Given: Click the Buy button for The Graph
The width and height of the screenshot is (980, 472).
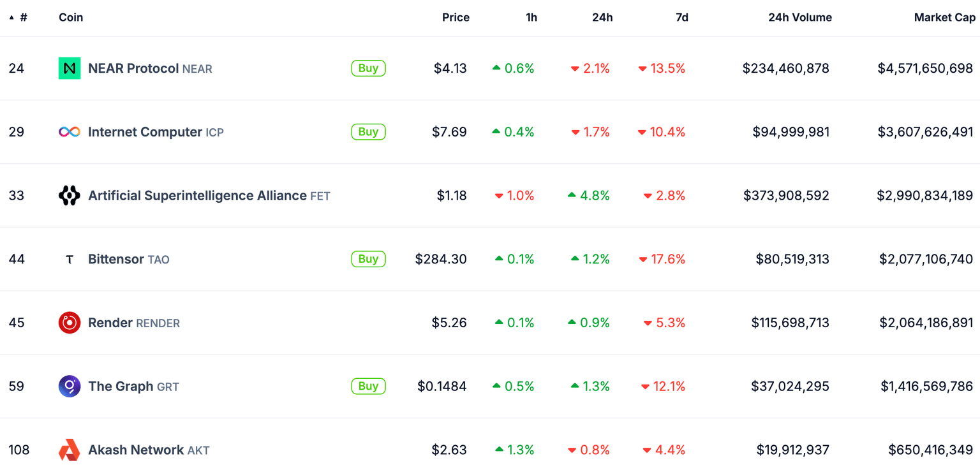Looking at the screenshot, I should [x=368, y=386].
